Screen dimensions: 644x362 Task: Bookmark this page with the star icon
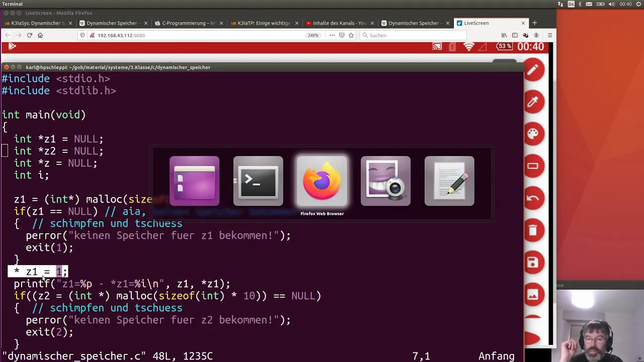click(x=351, y=35)
